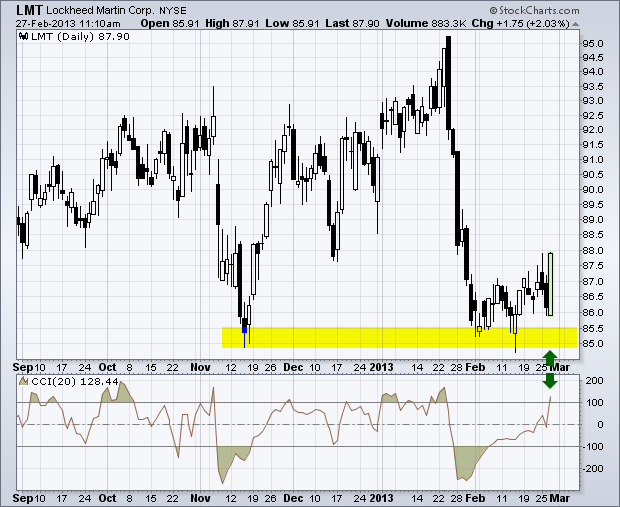Image resolution: width=620 pixels, height=507 pixels.
Task: Click the 200 level on CCI axis
Action: (x=594, y=381)
